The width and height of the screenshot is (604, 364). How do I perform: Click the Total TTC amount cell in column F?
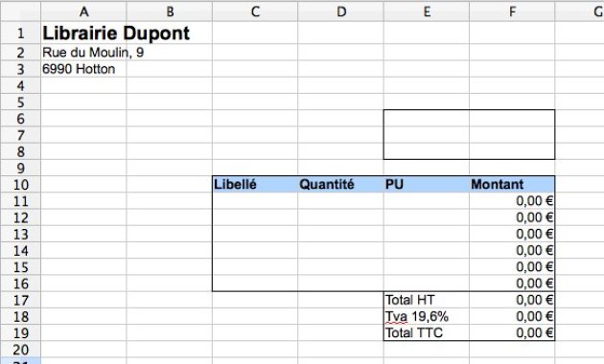[x=512, y=332]
